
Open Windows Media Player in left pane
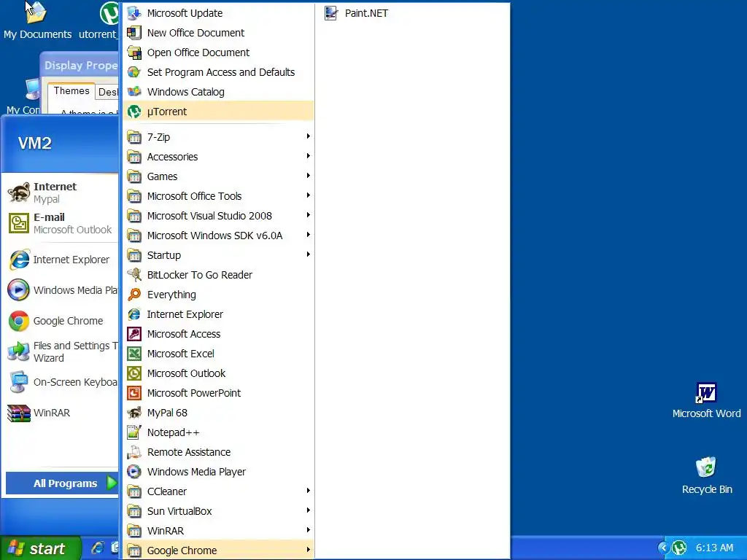point(61,290)
